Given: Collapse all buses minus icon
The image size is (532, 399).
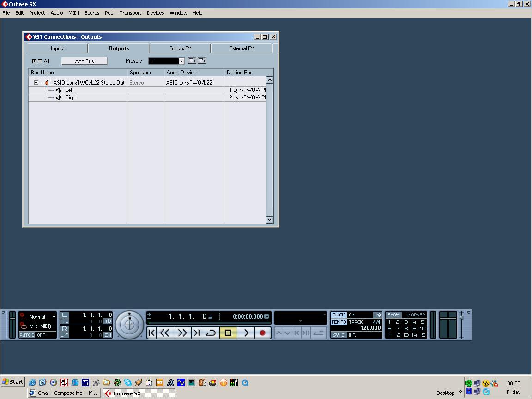Looking at the screenshot, I should [x=40, y=61].
